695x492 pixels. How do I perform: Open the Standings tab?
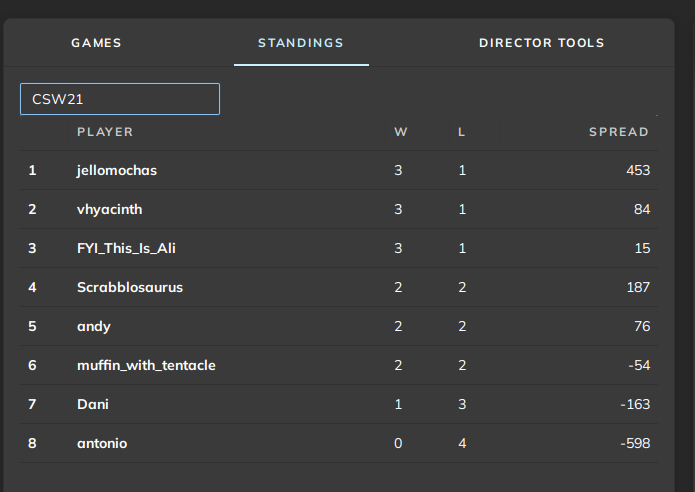pos(301,43)
